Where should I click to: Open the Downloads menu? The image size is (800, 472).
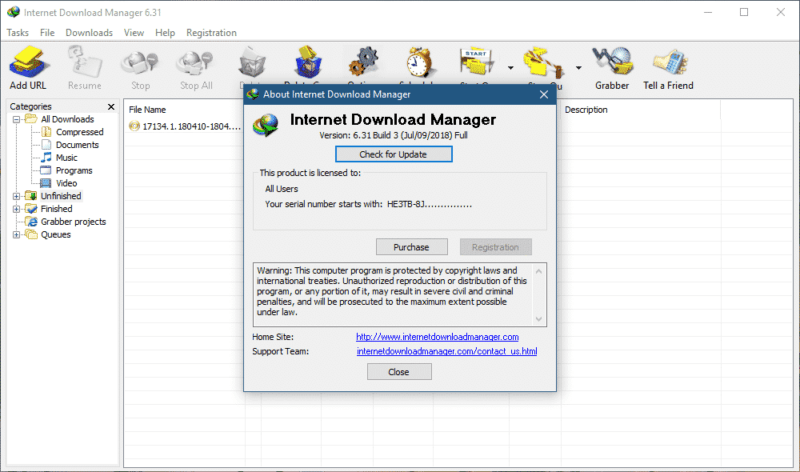pos(89,33)
